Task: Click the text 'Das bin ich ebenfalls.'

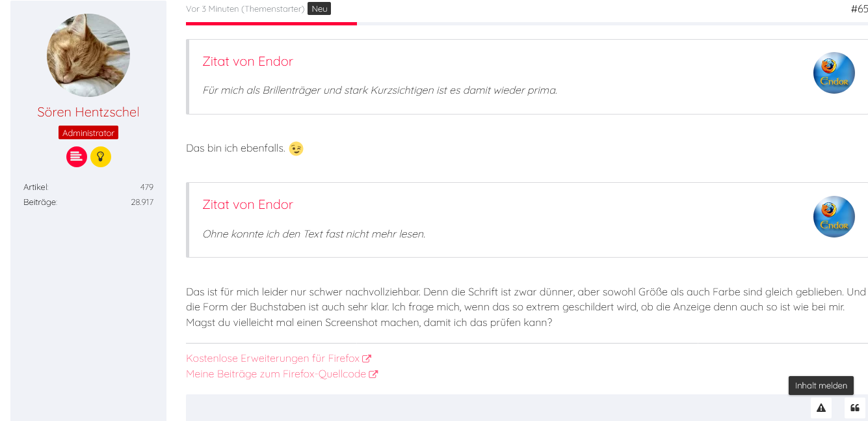Action: coord(235,148)
